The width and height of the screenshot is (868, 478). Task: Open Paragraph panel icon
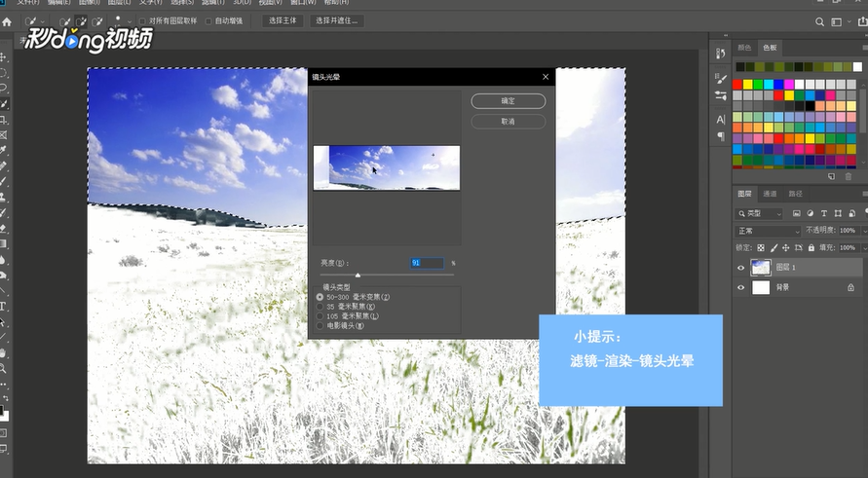coord(720,135)
